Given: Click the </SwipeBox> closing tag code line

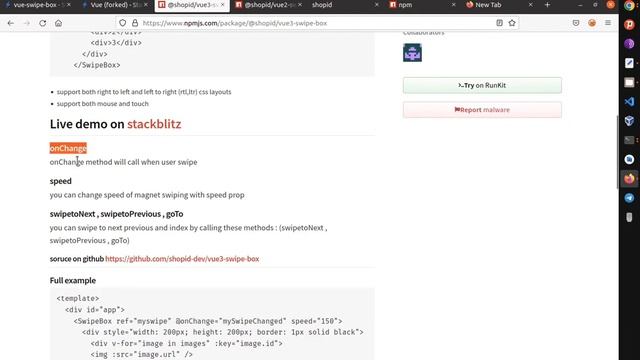Looking at the screenshot, I should pos(97,65).
